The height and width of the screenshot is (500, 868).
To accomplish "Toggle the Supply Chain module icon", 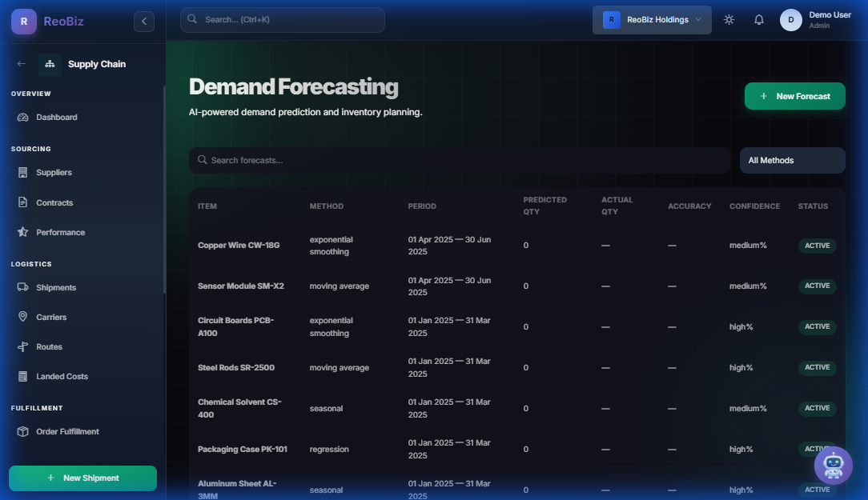I will point(50,63).
